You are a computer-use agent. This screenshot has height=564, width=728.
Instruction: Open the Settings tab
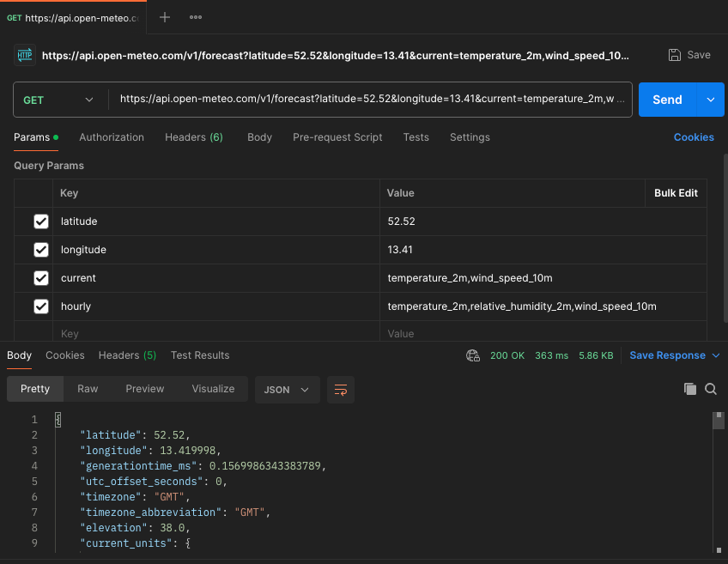tap(470, 137)
